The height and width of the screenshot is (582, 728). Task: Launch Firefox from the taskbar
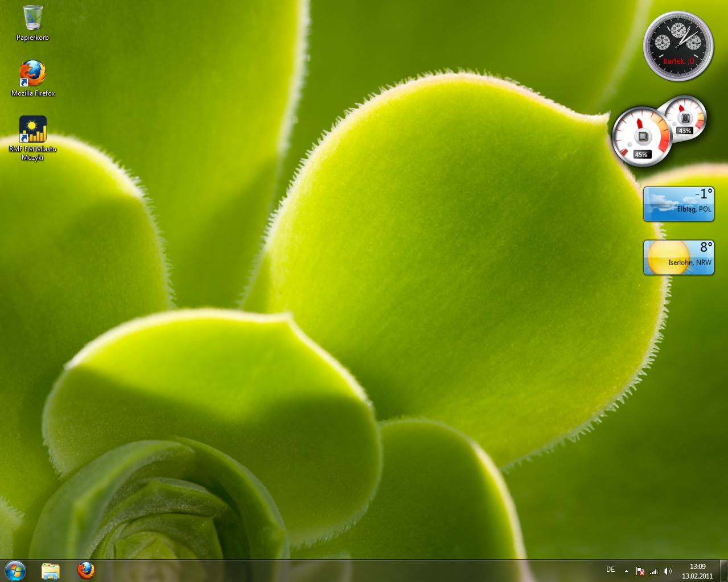[86, 571]
